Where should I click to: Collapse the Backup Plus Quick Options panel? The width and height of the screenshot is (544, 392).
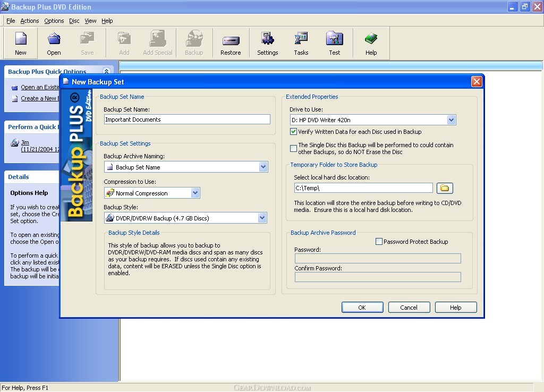pos(106,71)
